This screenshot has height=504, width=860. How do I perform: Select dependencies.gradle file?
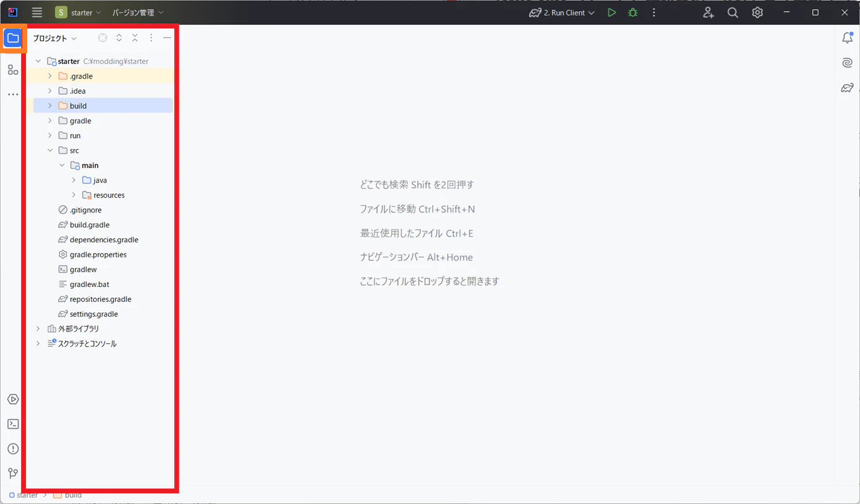[103, 240]
